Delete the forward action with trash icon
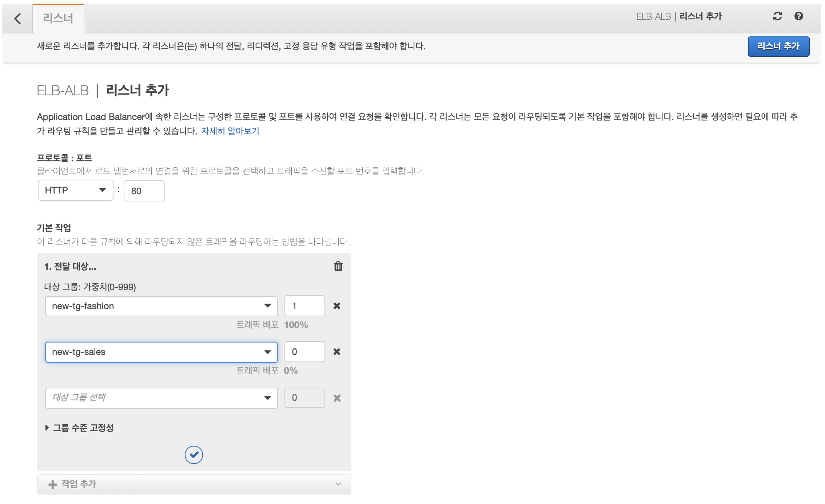Viewport: 825px width, 504px height. (x=338, y=266)
